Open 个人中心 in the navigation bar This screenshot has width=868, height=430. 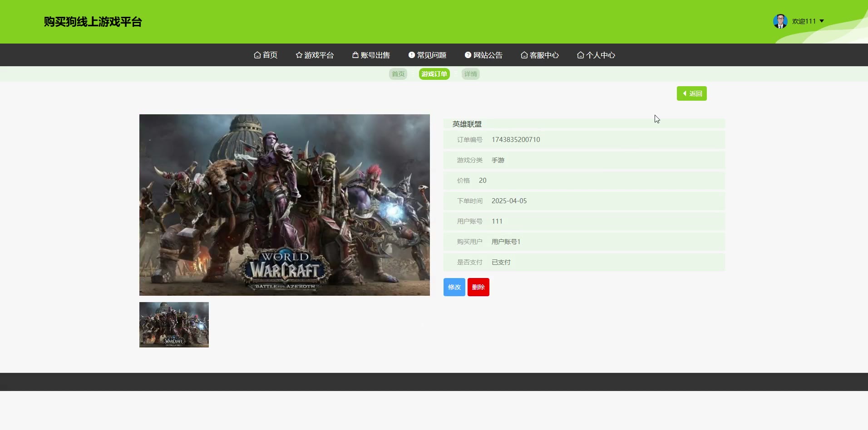(x=596, y=55)
